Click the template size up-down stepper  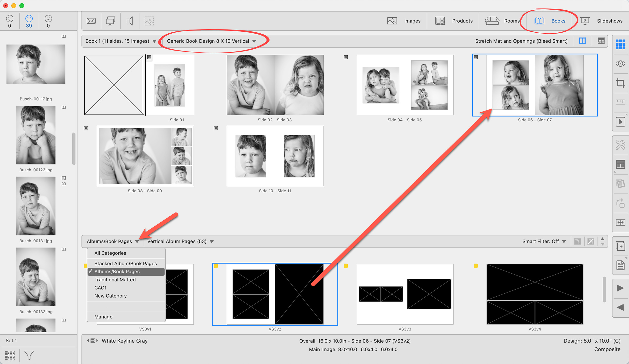[x=602, y=241]
